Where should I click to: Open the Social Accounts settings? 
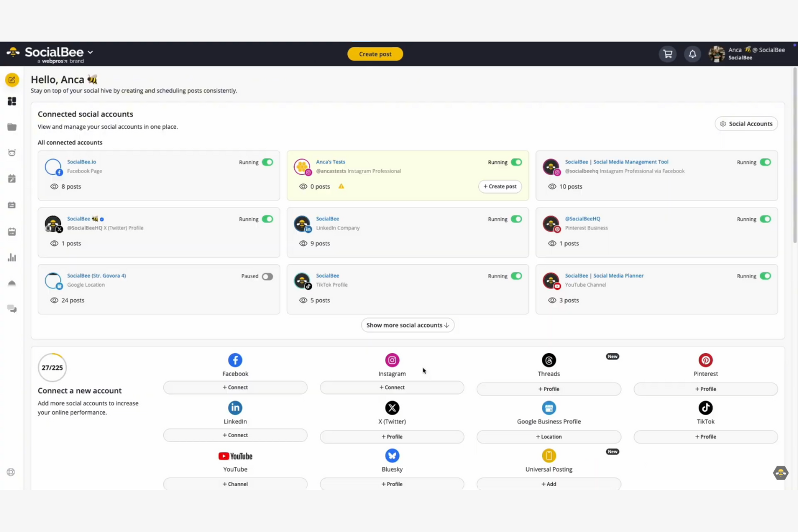(746, 123)
